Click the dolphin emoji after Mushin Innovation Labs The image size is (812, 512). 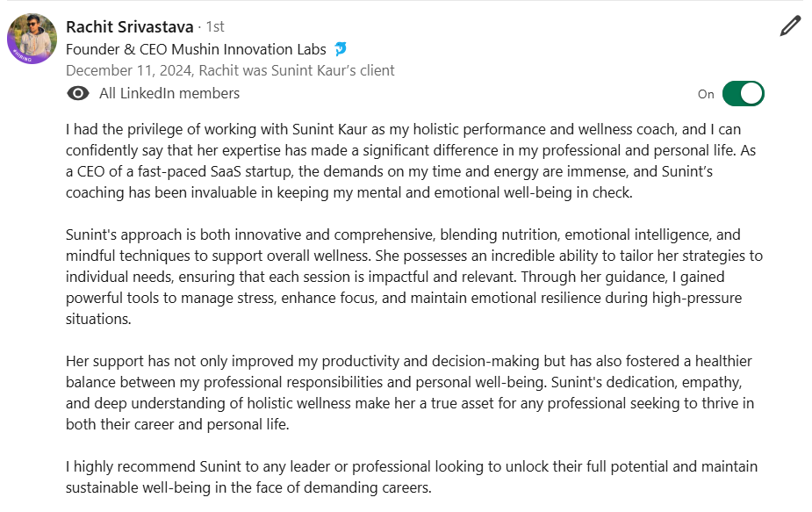(341, 49)
